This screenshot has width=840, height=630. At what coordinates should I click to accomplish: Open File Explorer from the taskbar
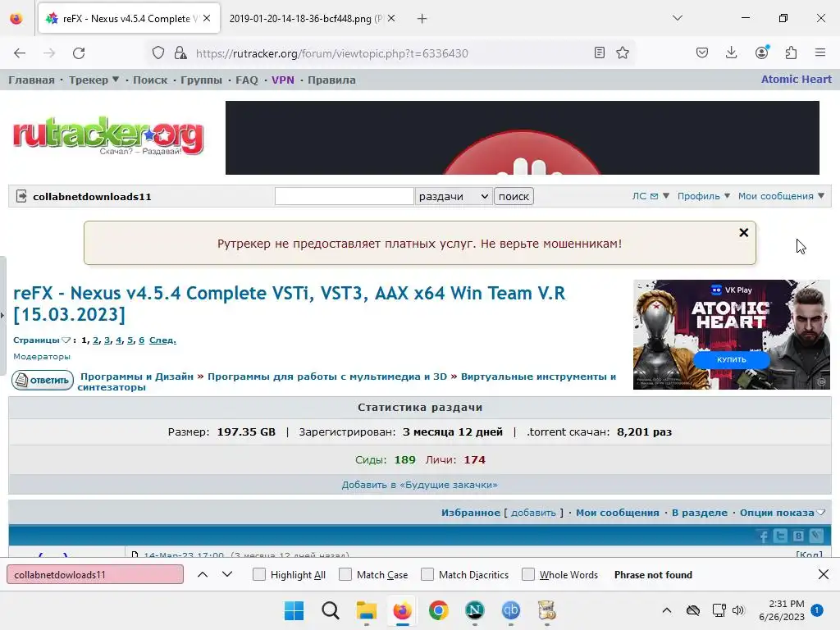[x=367, y=610]
